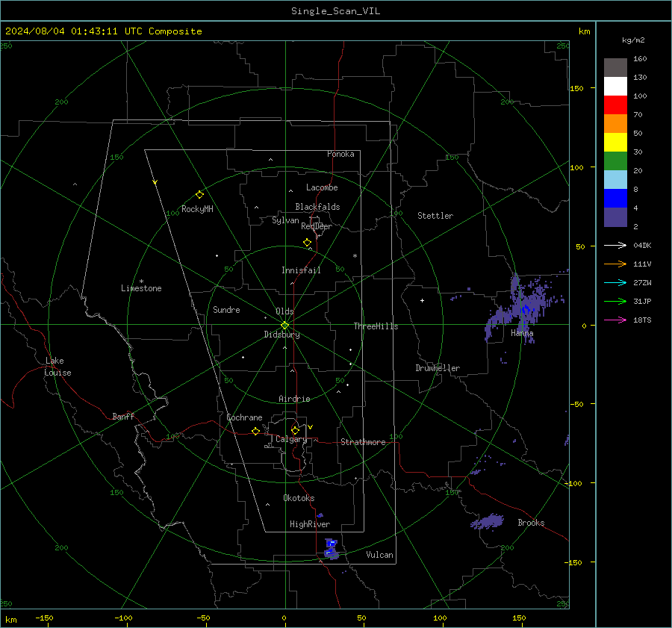Pick the yellow 30-50 VIL color swatch

615,143
